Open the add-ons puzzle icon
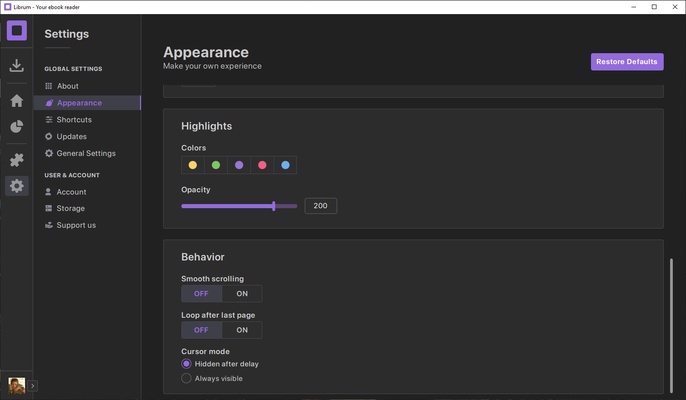The image size is (686, 400). click(16, 160)
